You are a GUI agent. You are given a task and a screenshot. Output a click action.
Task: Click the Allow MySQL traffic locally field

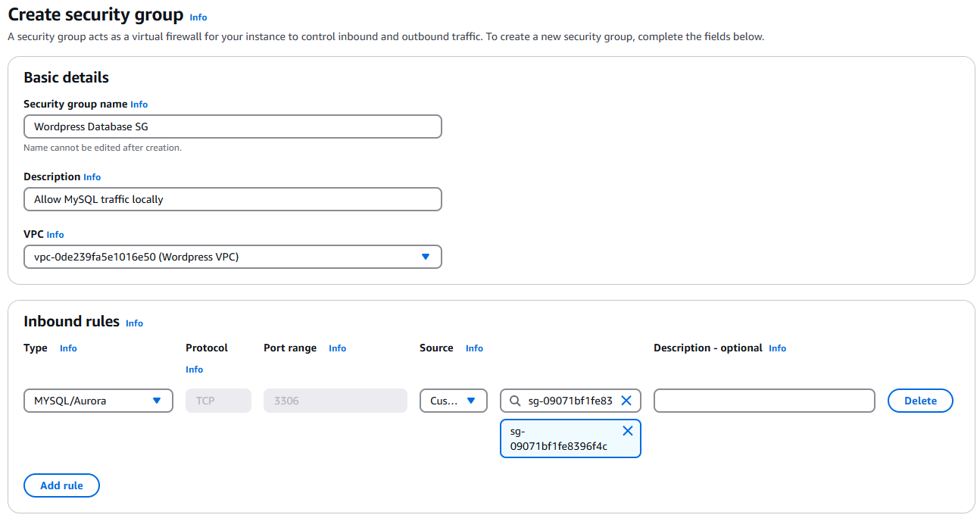(233, 199)
